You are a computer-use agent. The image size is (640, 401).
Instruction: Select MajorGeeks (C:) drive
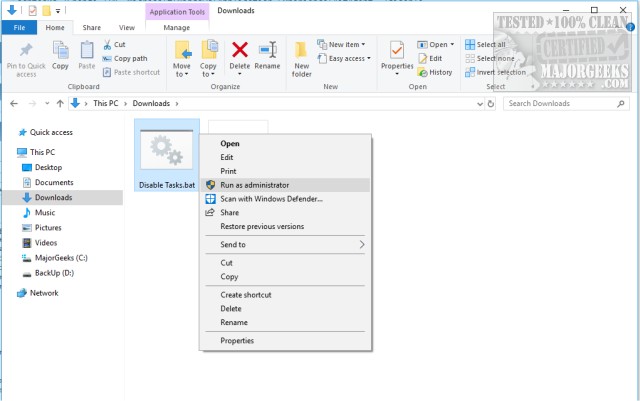[55, 258]
